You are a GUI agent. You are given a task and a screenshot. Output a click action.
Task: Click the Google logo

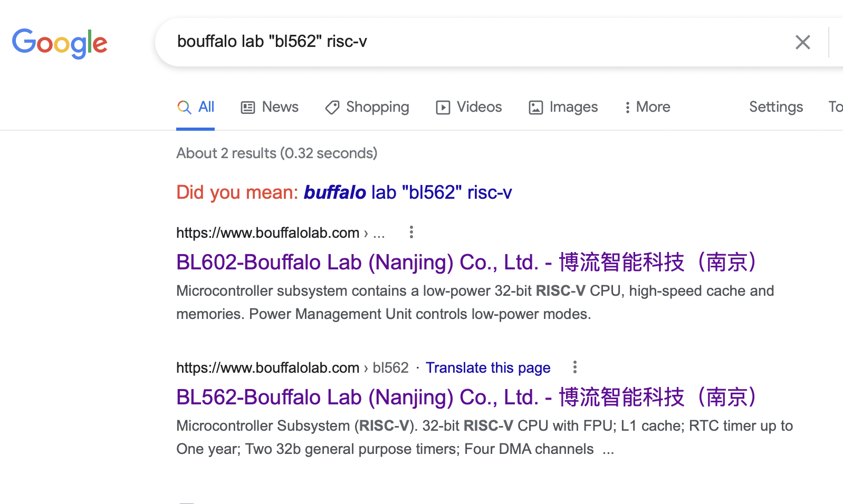(x=60, y=43)
